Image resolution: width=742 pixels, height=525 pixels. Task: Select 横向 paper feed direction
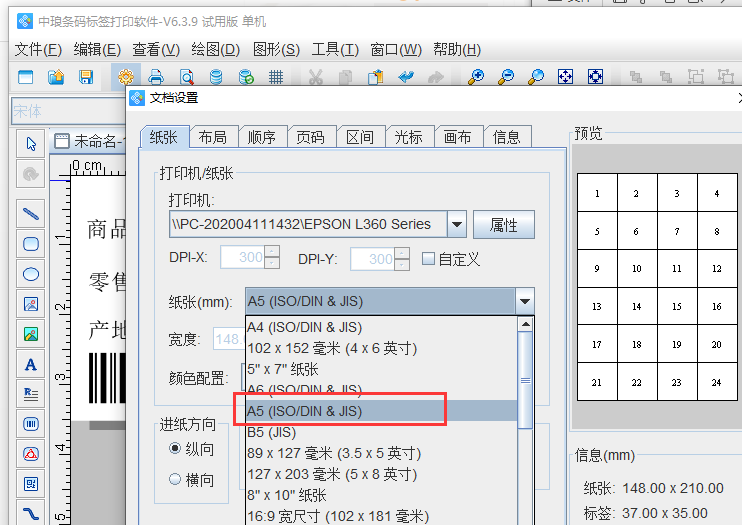(176, 480)
